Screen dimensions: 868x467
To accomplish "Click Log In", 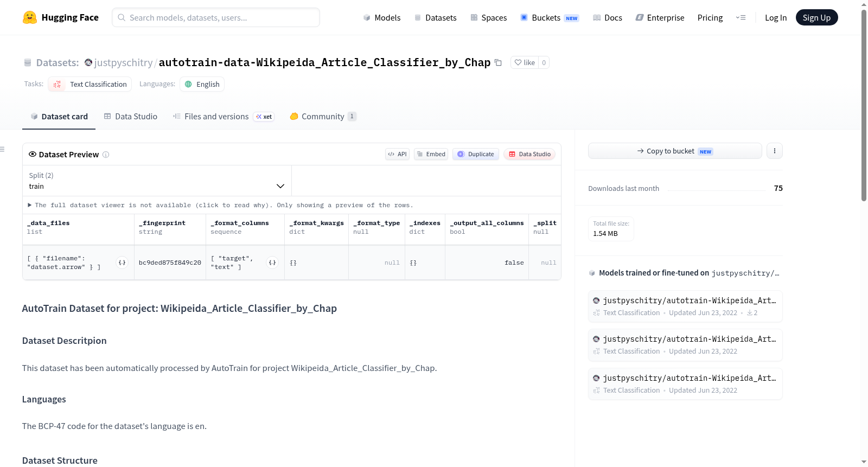I will pos(776,18).
